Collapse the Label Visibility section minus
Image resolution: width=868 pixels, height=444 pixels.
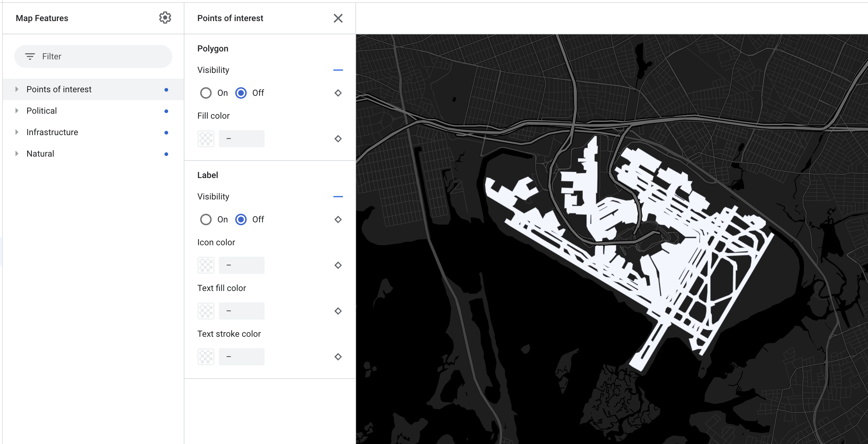tap(338, 197)
